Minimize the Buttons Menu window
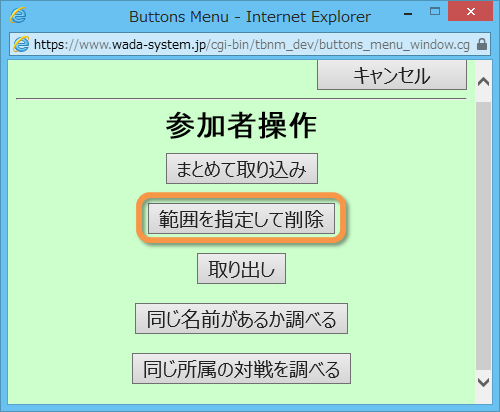This screenshot has height=412, width=500. pyautogui.click(x=408, y=14)
